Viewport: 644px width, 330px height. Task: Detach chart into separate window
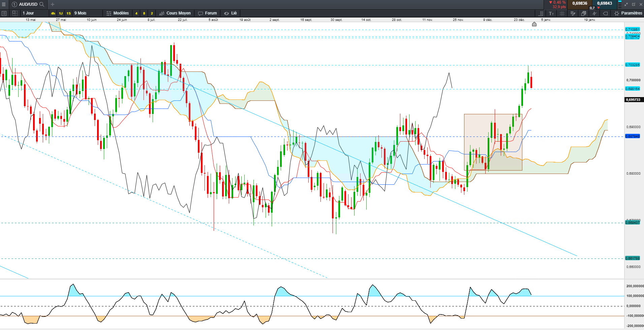click(x=634, y=4)
